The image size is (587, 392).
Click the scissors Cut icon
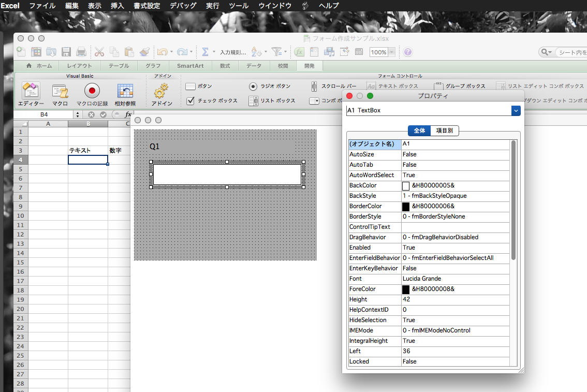pos(99,52)
